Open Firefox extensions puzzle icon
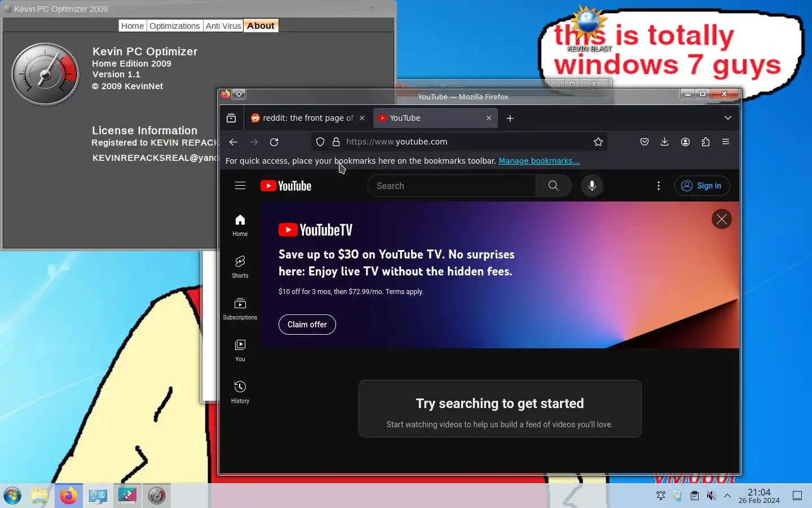The width and height of the screenshot is (812, 508). [x=705, y=142]
